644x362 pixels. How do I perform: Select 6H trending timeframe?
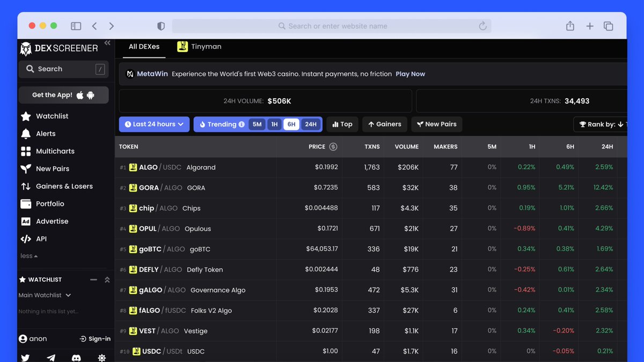tap(291, 124)
